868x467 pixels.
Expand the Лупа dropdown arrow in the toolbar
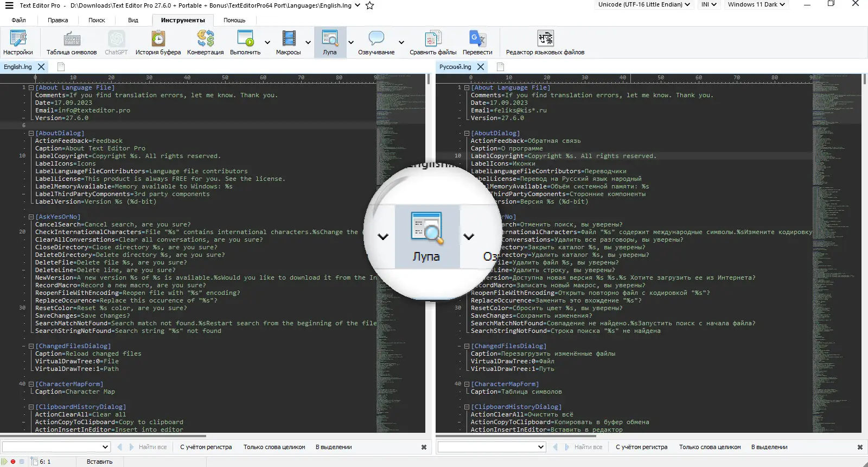tap(351, 42)
